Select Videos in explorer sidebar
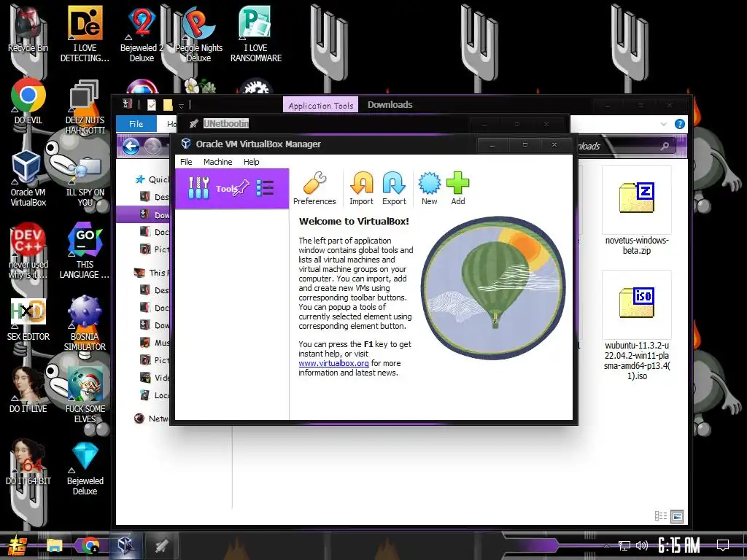 (x=155, y=378)
